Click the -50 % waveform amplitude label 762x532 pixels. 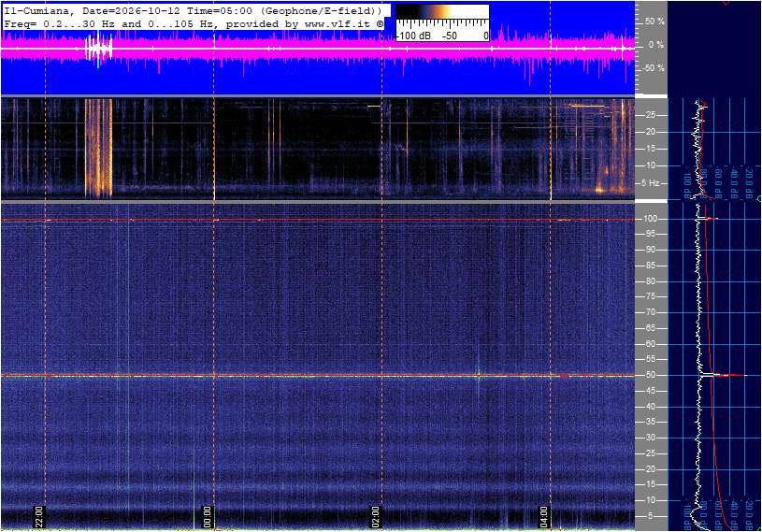pyautogui.click(x=654, y=68)
